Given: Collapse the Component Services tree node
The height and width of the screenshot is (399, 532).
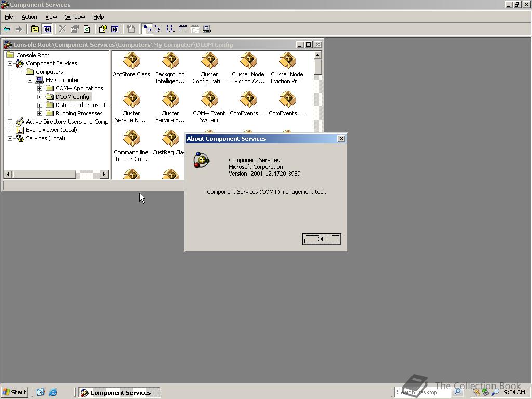Looking at the screenshot, I should click(10, 63).
